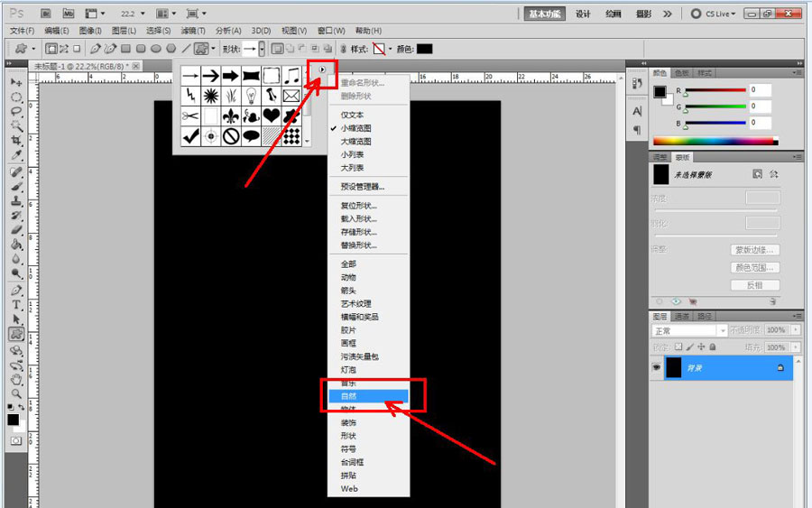Select the music note shape
Image resolution: width=812 pixels, height=508 pixels.
291,76
